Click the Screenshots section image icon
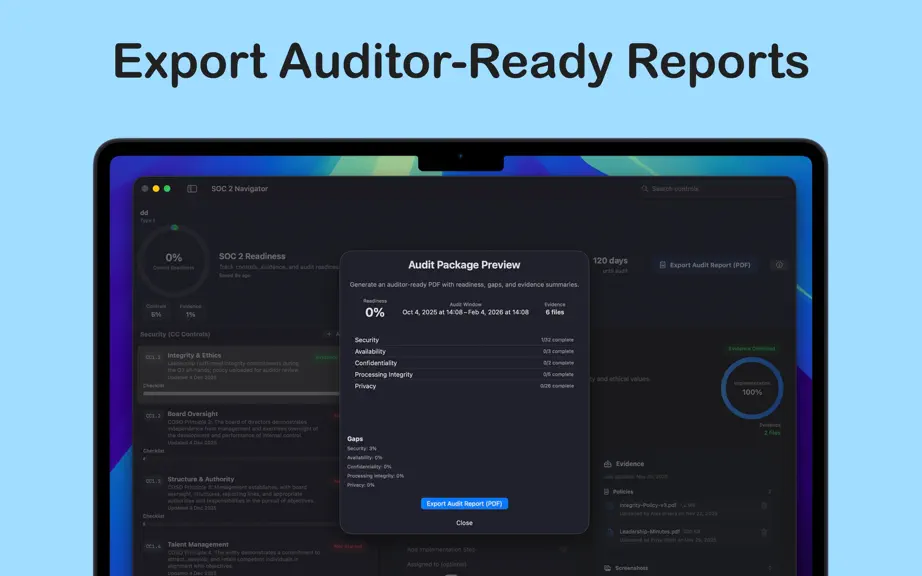 [607, 568]
